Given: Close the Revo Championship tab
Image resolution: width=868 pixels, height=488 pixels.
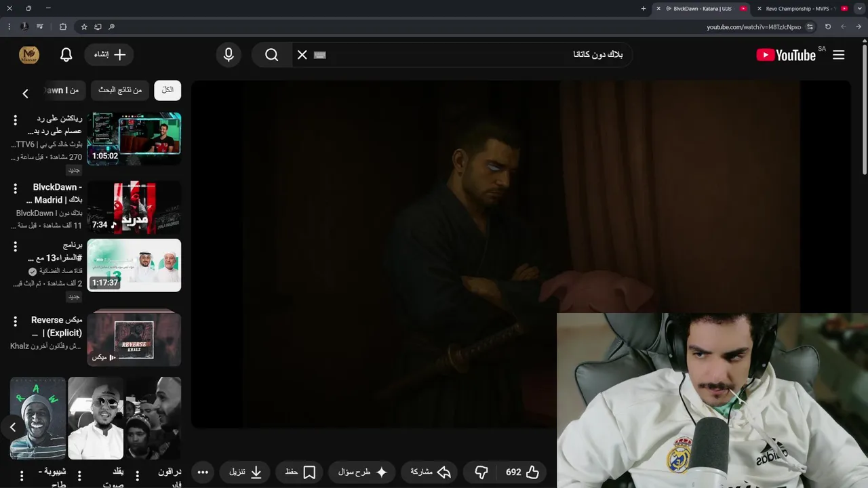Looking at the screenshot, I should click(x=758, y=9).
